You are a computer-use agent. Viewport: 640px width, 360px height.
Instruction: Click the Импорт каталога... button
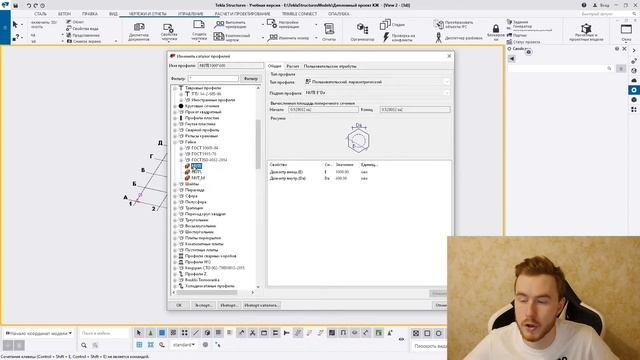(262, 305)
